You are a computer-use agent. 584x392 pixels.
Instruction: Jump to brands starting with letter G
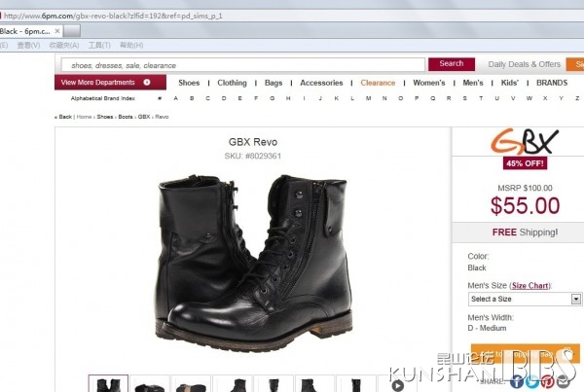coord(272,98)
